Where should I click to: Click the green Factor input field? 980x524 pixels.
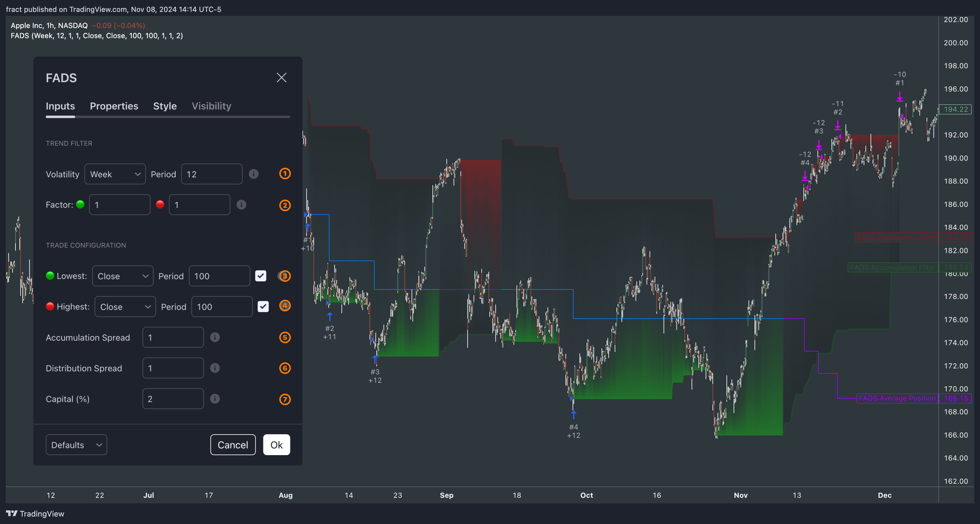click(120, 205)
